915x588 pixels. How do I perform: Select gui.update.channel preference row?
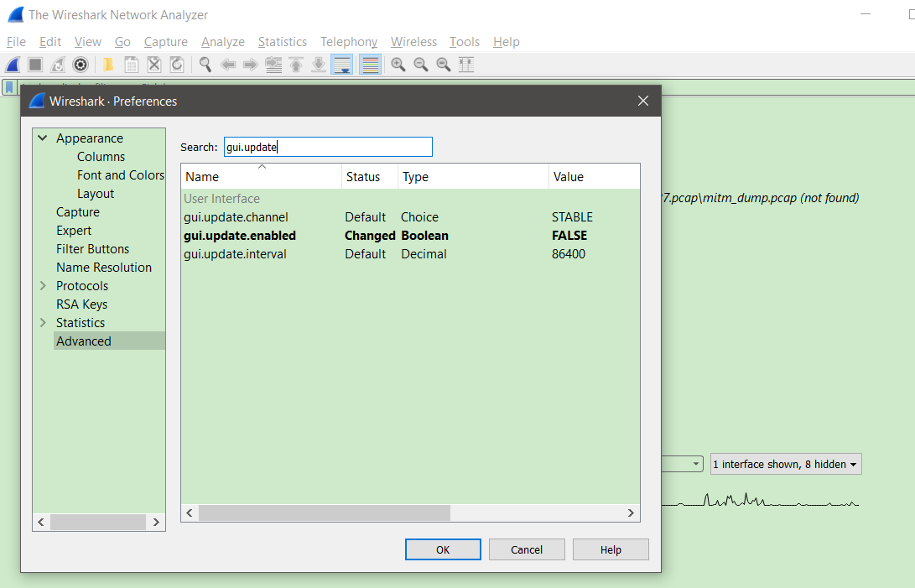pos(410,217)
